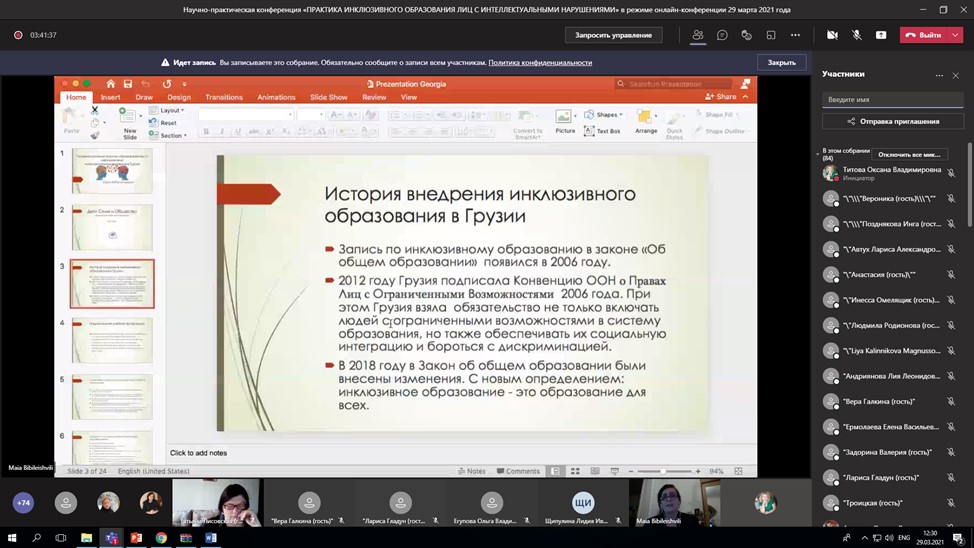Open the meeting chat icon
The image size is (974, 548).
pos(722,35)
